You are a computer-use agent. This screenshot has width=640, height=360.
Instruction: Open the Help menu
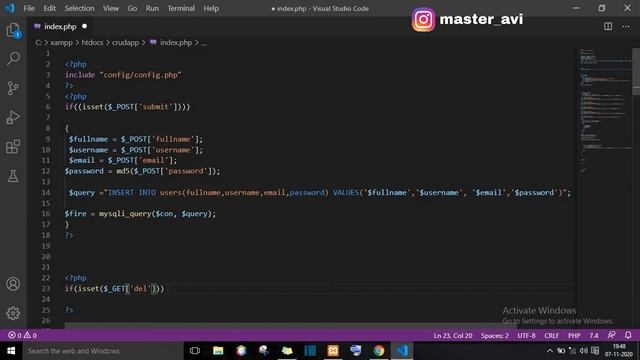[211, 8]
